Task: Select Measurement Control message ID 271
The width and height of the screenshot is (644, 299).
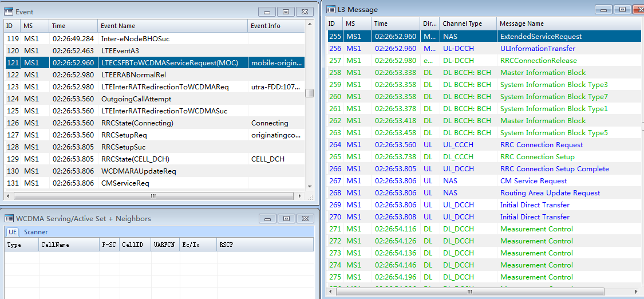Action: click(483, 229)
